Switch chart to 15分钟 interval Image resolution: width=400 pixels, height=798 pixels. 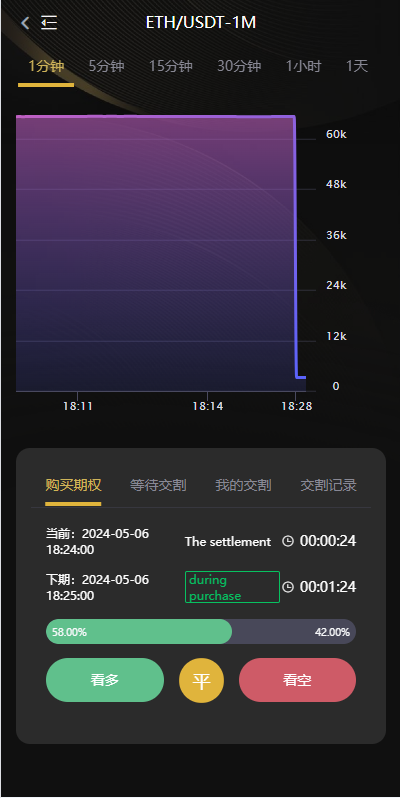pyautogui.click(x=170, y=66)
